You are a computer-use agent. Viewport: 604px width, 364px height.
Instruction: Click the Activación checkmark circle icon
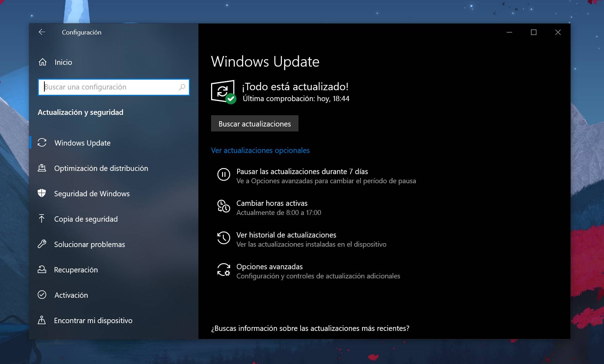(42, 295)
